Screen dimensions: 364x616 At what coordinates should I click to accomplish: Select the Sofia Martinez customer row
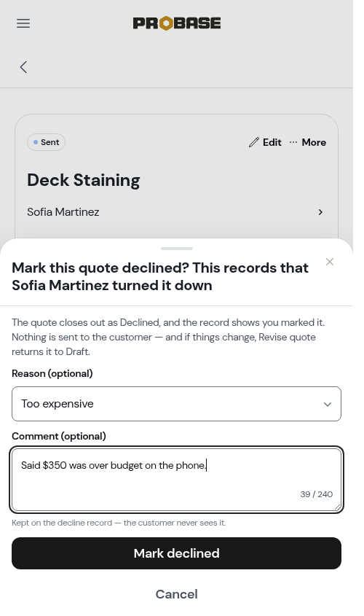176,212
